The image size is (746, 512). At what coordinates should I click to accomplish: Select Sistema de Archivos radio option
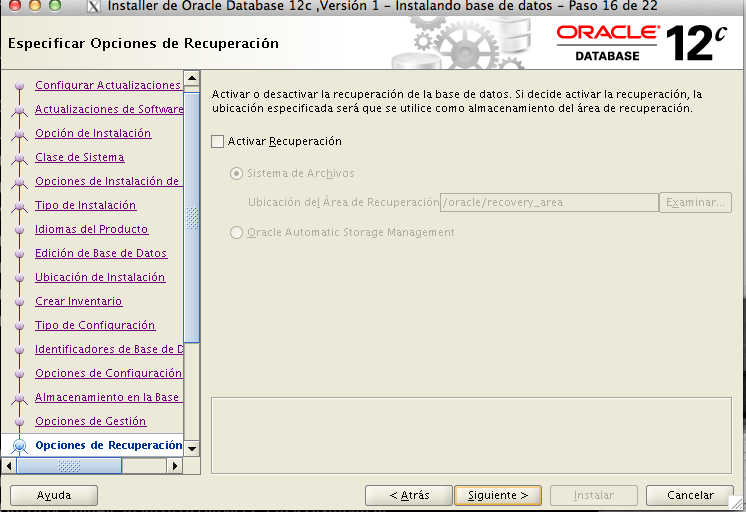click(x=236, y=173)
